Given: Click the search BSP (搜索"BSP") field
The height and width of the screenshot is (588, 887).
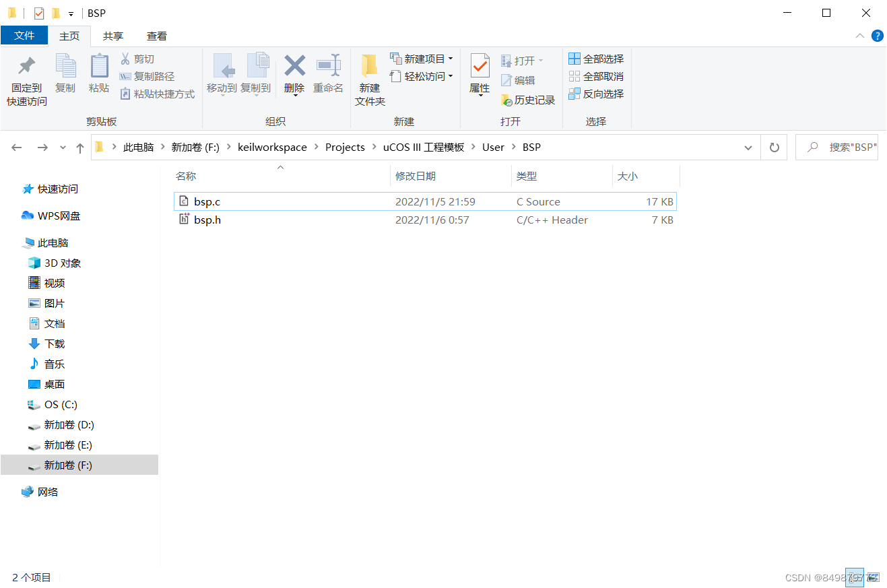Looking at the screenshot, I should 836,148.
